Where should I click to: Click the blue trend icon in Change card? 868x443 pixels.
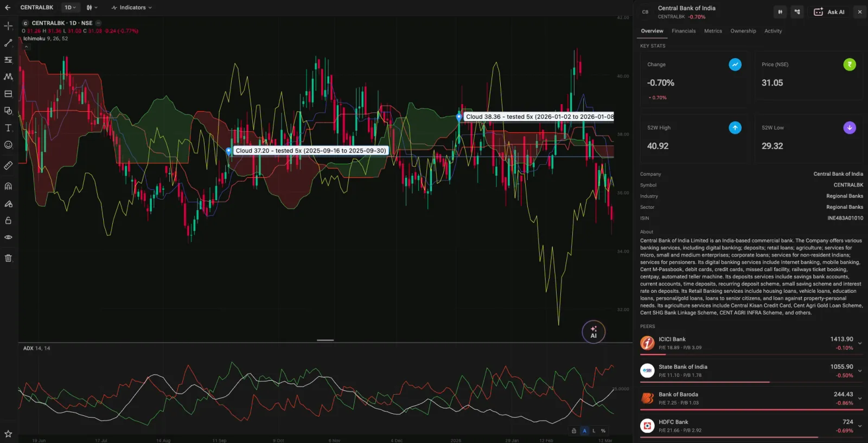(735, 65)
